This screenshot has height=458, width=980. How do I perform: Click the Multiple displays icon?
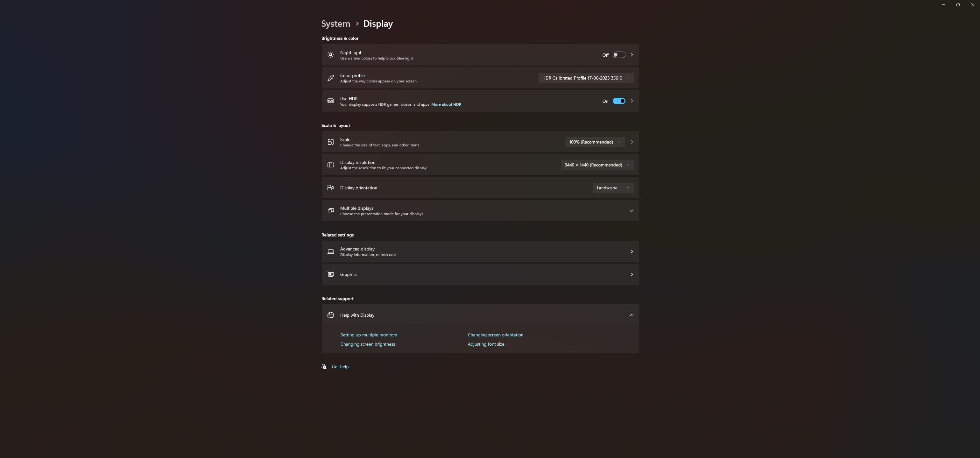pyautogui.click(x=331, y=211)
